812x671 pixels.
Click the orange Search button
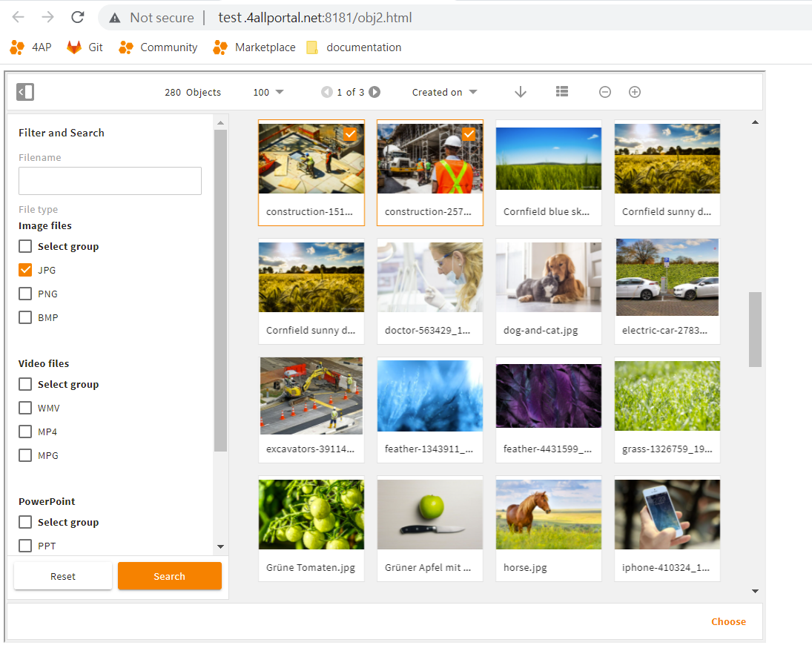(x=170, y=576)
